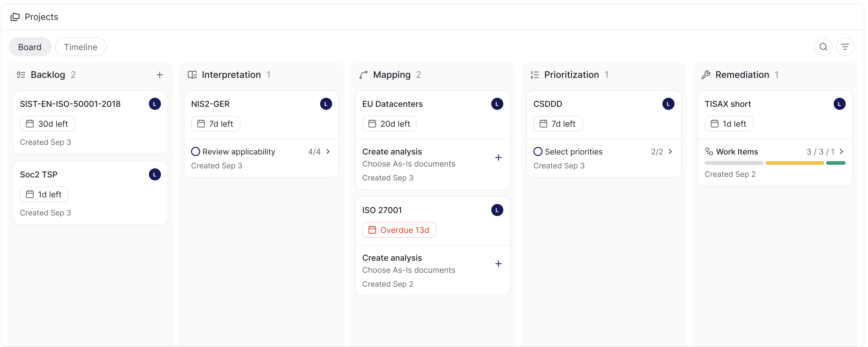The height and width of the screenshot is (347, 868).
Task: Open the search icon button
Action: (x=823, y=47)
